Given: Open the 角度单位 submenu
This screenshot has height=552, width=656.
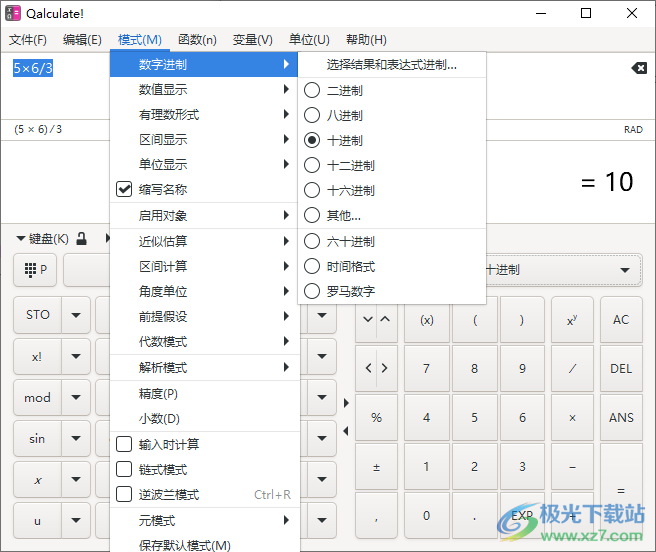Looking at the screenshot, I should [x=205, y=291].
